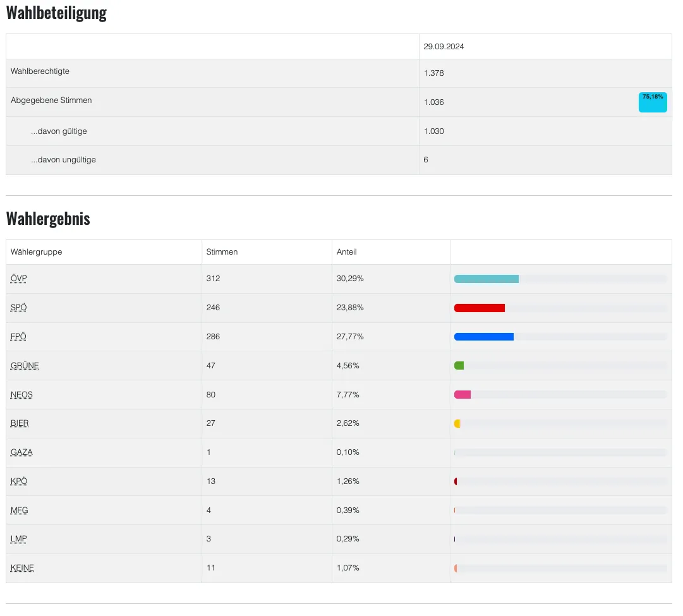The image size is (683, 616).
Task: Click the GRÜNE green progress bar
Action: pyautogui.click(x=459, y=366)
